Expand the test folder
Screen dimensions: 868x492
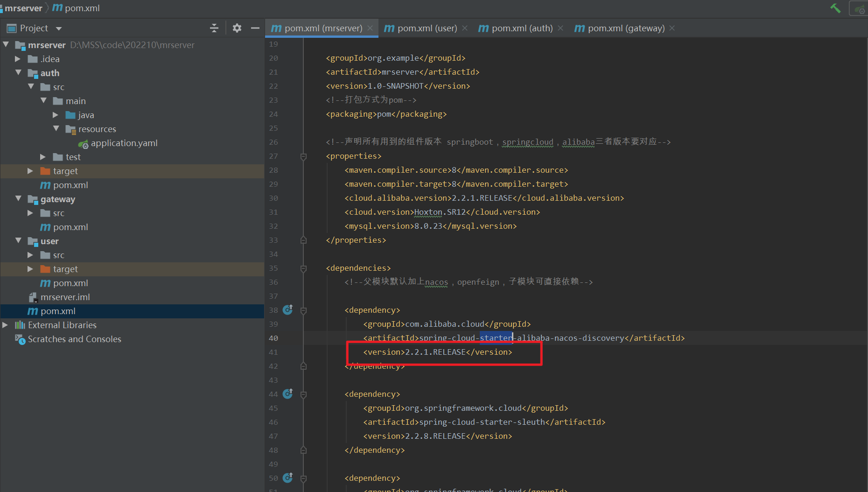click(43, 157)
